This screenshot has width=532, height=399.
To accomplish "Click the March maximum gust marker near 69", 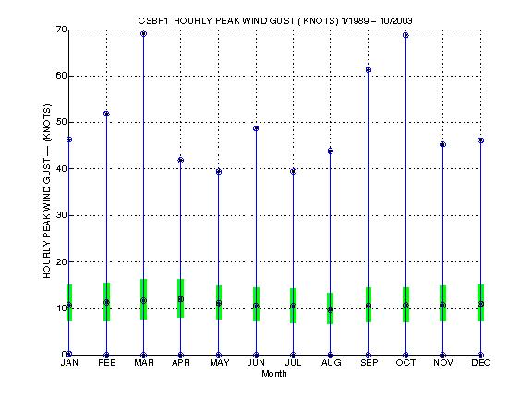I will coord(143,33).
